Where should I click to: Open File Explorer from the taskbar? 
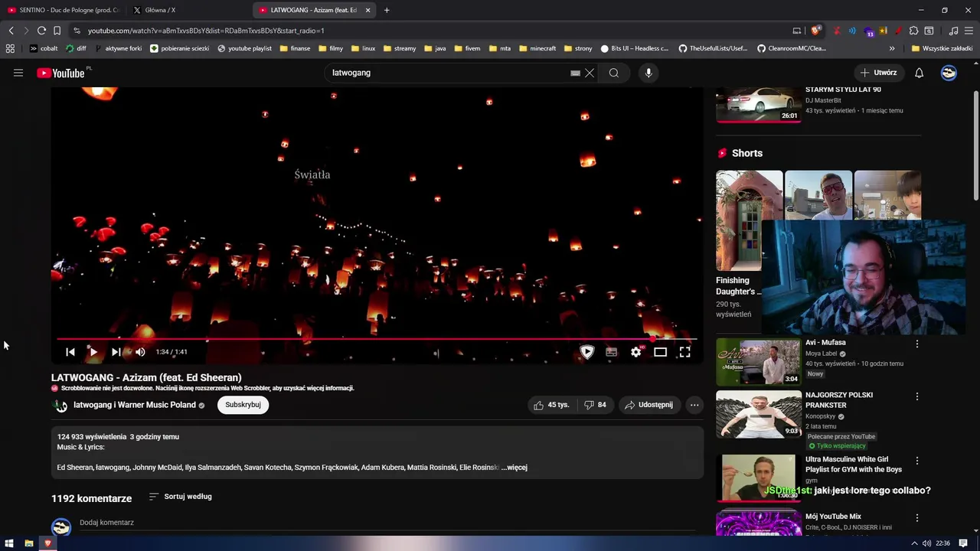28,543
